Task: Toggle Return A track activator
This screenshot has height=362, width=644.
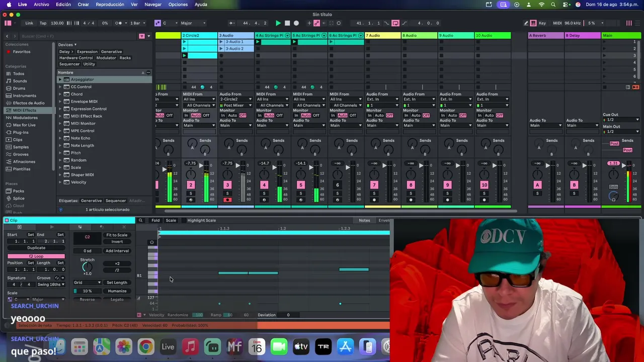Action: (537, 185)
